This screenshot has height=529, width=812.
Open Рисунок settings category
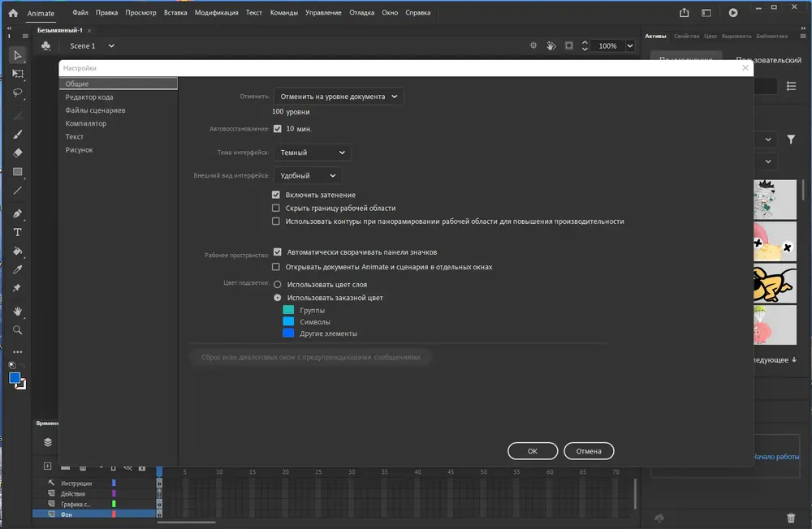click(x=80, y=150)
